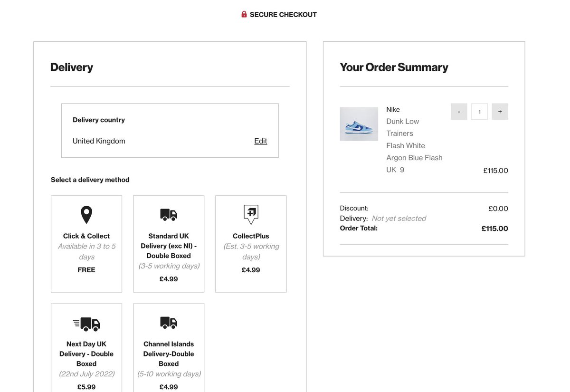Click the Delivery country label
Viewport: 570px width, 392px height.
[99, 120]
